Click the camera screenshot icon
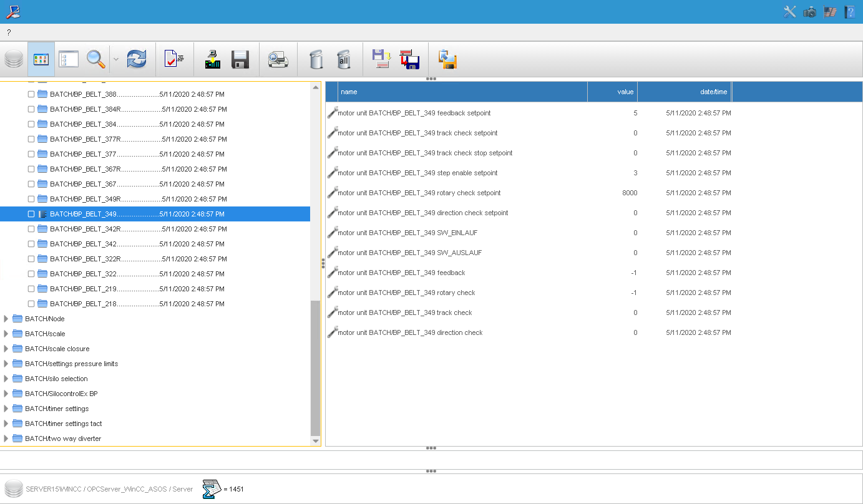The image size is (863, 504). pyautogui.click(x=810, y=11)
